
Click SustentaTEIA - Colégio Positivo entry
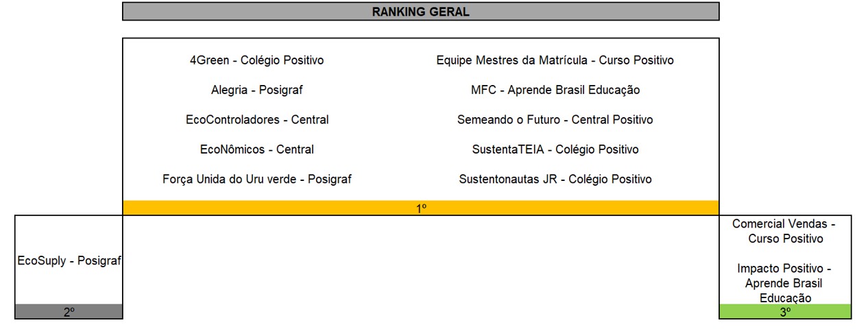point(555,149)
